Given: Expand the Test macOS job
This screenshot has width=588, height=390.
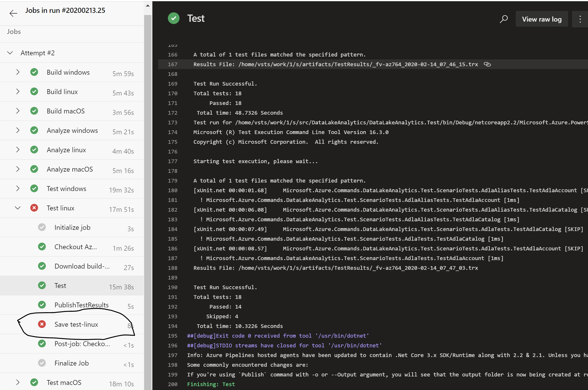Looking at the screenshot, I should (18, 382).
